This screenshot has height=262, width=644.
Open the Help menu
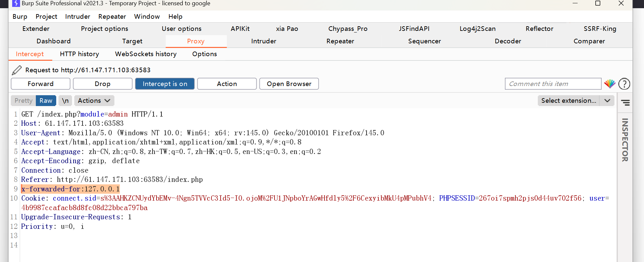[x=175, y=16]
